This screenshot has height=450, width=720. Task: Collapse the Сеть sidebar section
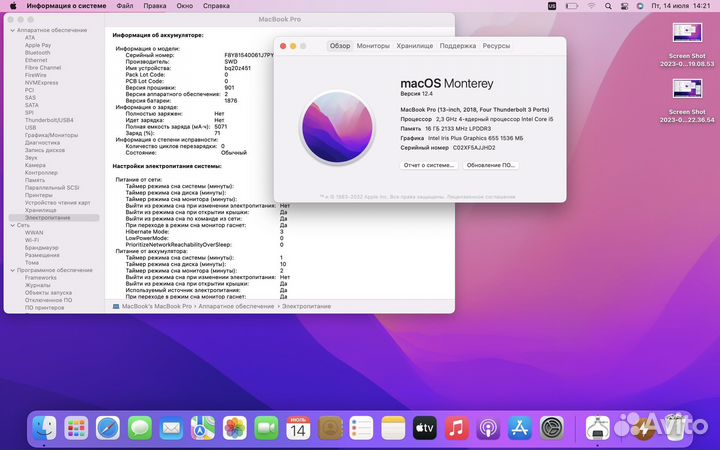(12, 225)
